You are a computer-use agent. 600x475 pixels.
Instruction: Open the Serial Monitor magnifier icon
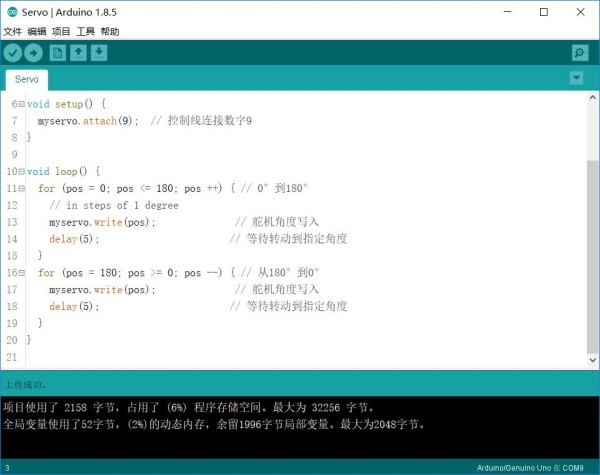pyautogui.click(x=580, y=53)
